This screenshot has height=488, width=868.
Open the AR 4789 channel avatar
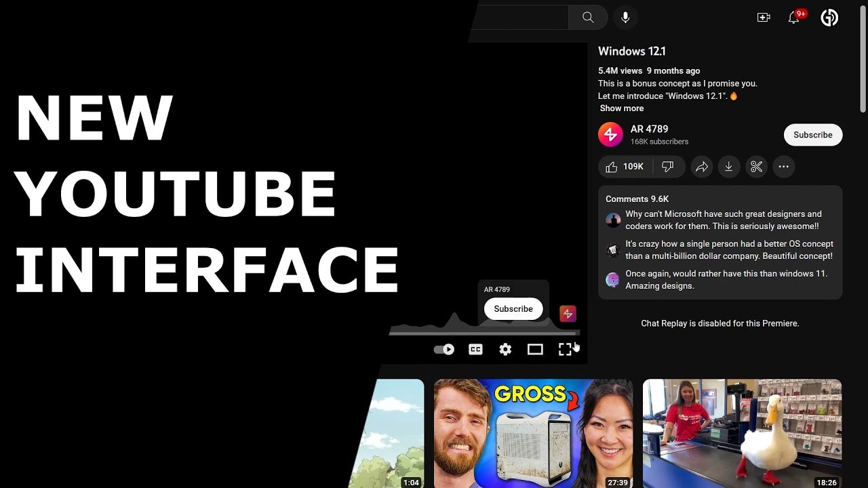(x=610, y=135)
